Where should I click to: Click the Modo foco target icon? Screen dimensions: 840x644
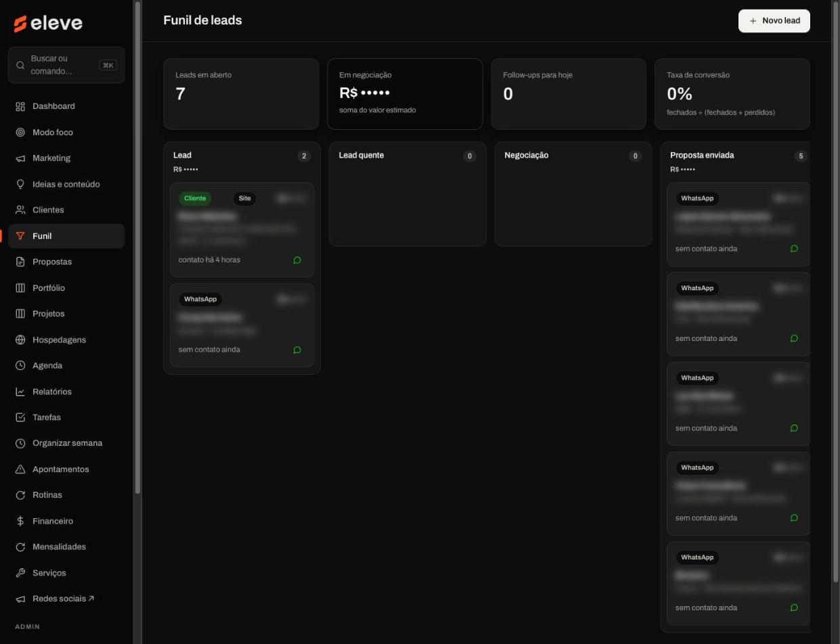[x=20, y=133]
